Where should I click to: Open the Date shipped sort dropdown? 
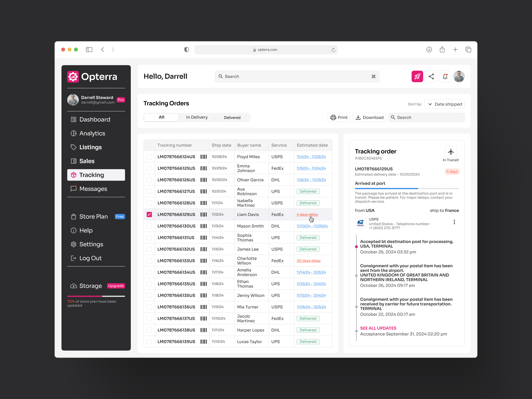pos(444,104)
